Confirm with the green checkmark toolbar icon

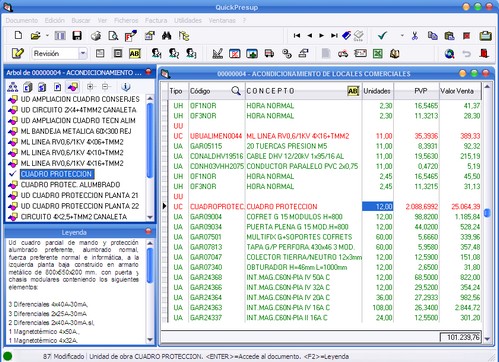(x=382, y=35)
